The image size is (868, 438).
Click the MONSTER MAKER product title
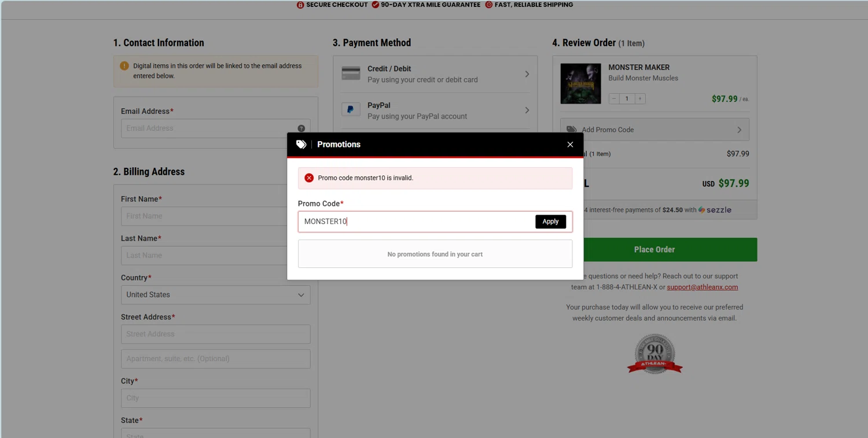[639, 67]
